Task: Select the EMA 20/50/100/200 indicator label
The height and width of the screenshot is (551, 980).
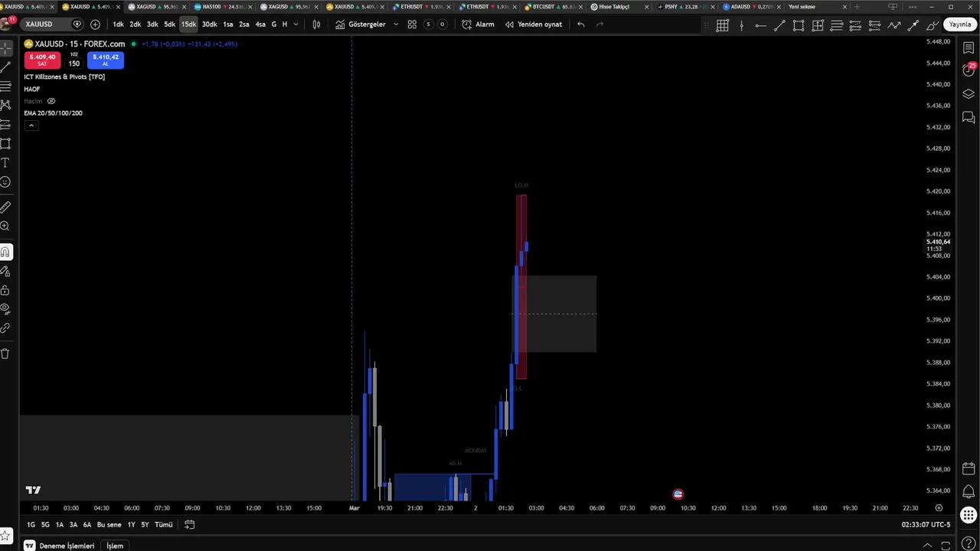Action: (53, 113)
